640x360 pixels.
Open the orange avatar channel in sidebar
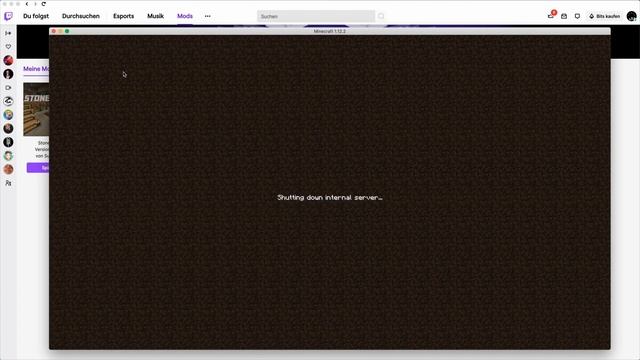pos(8,169)
